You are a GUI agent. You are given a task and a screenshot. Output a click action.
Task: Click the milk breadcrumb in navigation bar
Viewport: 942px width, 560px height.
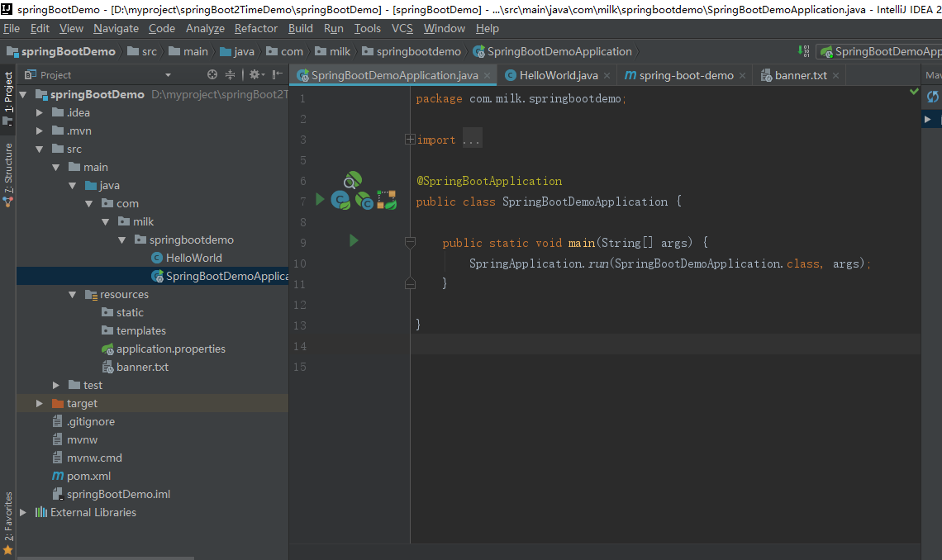point(333,51)
